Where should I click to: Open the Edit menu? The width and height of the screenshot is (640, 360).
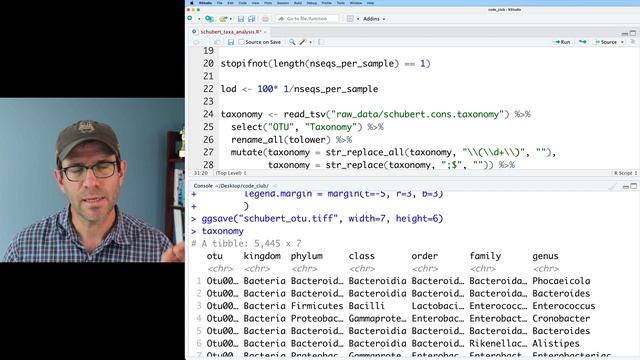231,3
